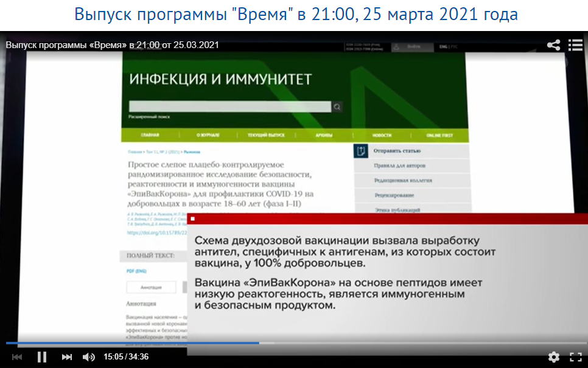
Task: Click the magnifier search button in the video
Action: (337, 107)
